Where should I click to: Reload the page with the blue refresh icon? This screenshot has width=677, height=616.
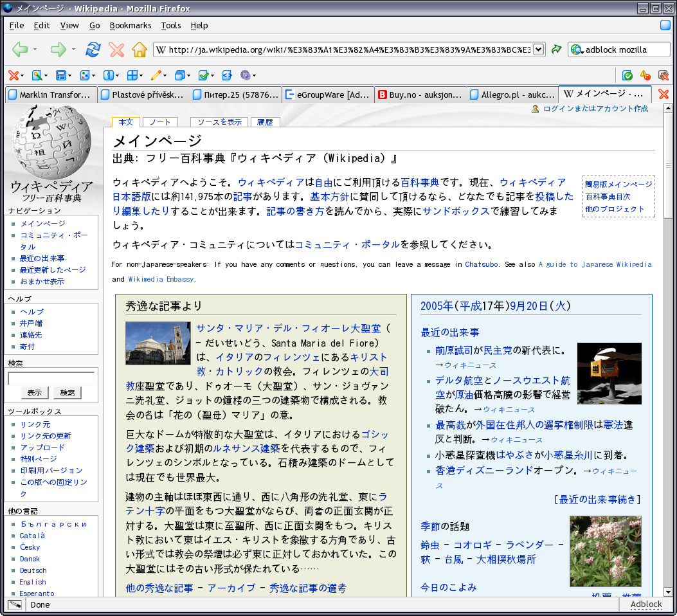pyautogui.click(x=93, y=50)
